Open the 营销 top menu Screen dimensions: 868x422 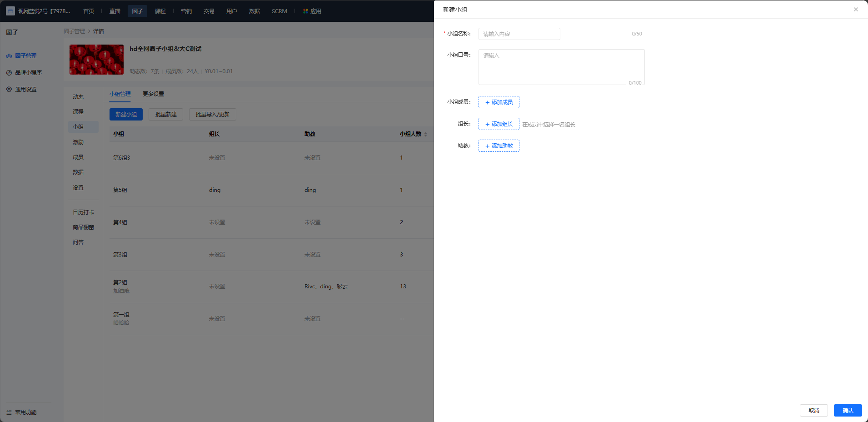186,11
